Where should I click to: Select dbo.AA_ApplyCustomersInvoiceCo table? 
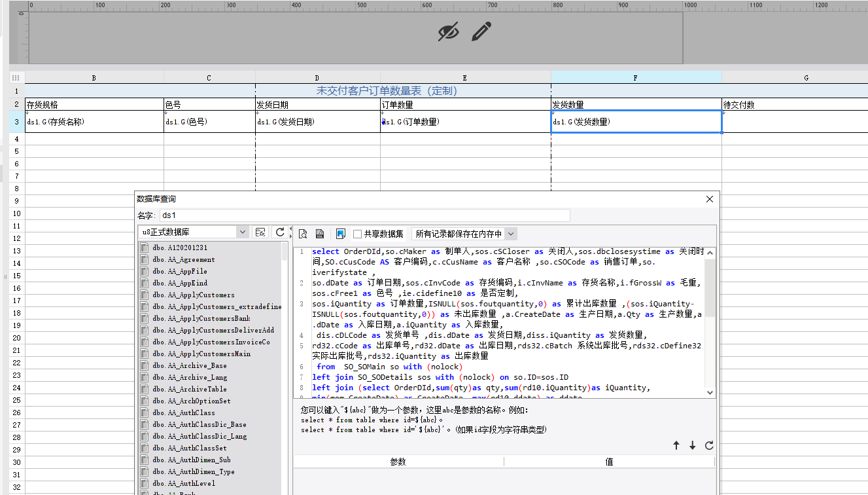(x=211, y=342)
